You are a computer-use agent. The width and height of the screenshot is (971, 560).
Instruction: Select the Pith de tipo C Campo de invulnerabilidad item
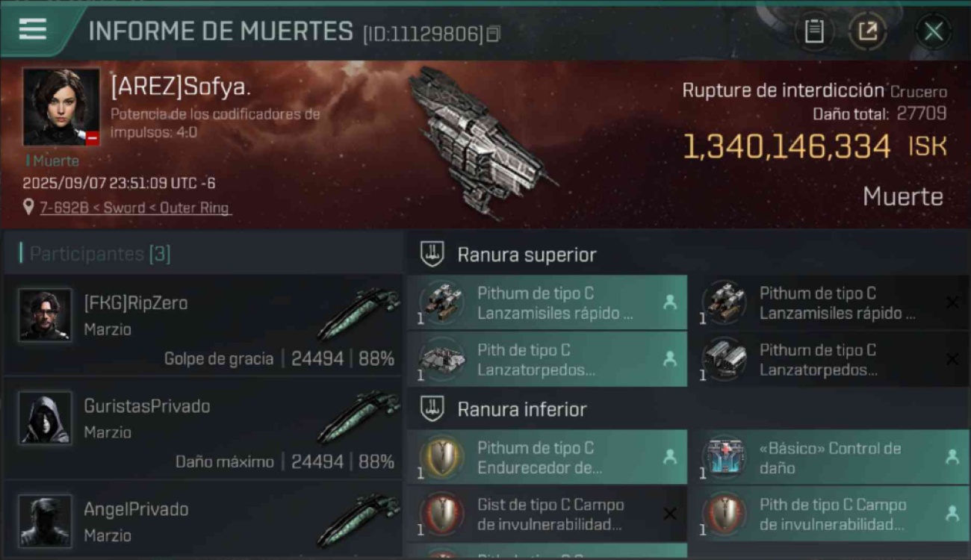click(x=829, y=514)
